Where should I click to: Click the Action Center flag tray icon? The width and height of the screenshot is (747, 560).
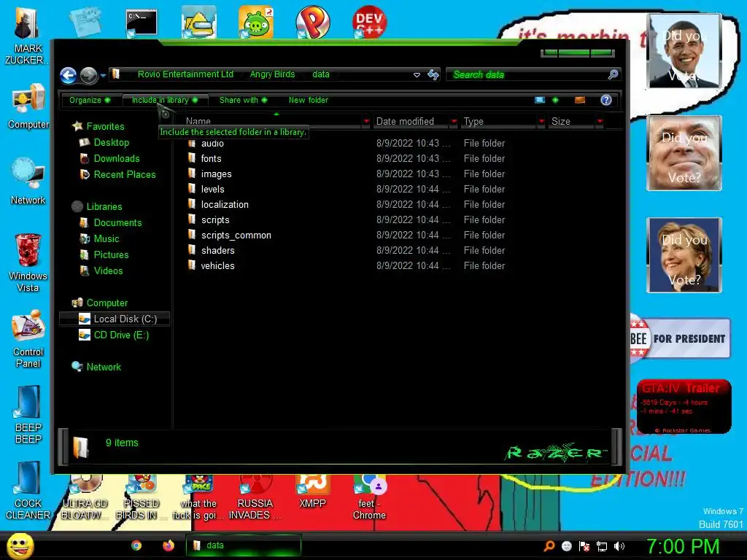pos(584,546)
